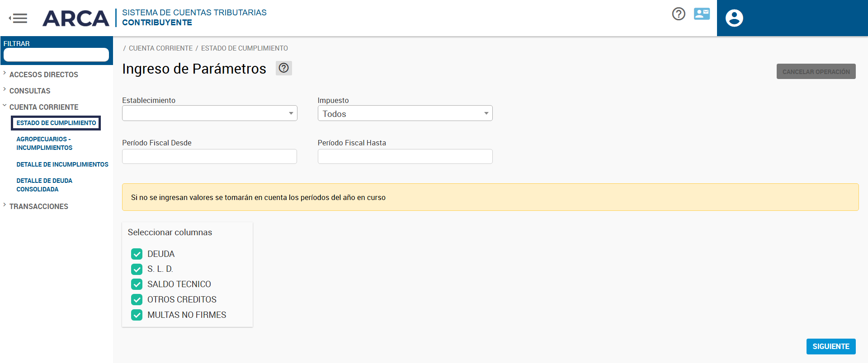Open the help question mark icon in header
This screenshot has height=363, width=868.
[678, 14]
